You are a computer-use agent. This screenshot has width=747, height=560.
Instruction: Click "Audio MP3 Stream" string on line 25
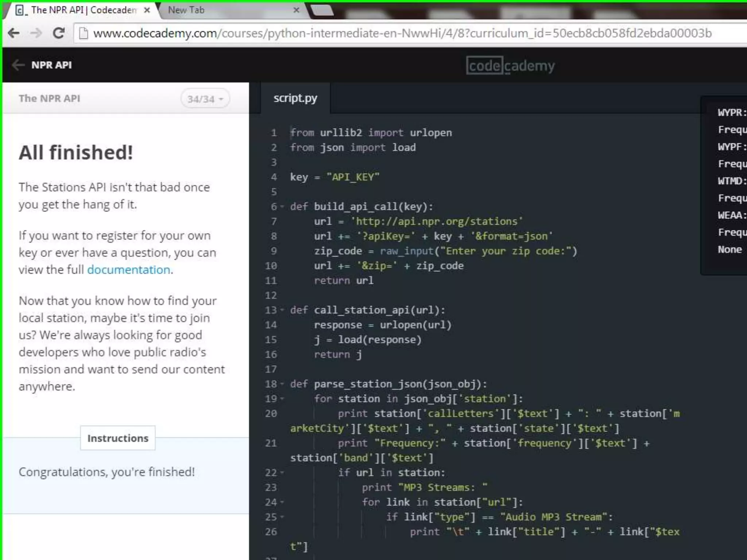(x=553, y=517)
